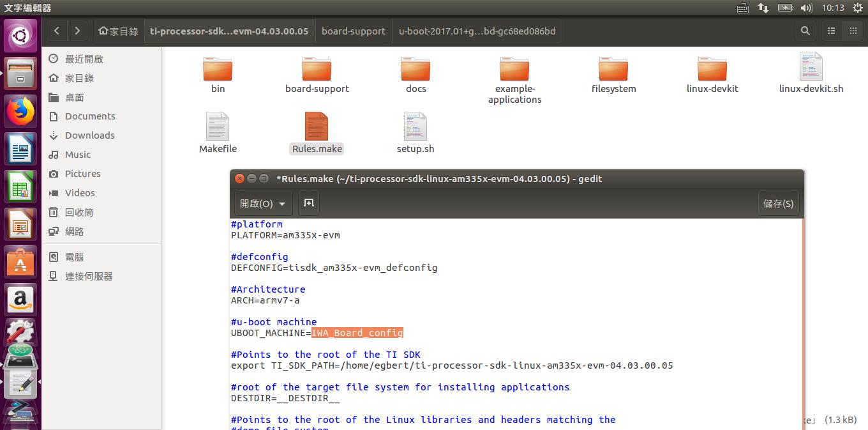Open the battery status indicator
Viewport: 868px width, 430px height.
[x=786, y=8]
